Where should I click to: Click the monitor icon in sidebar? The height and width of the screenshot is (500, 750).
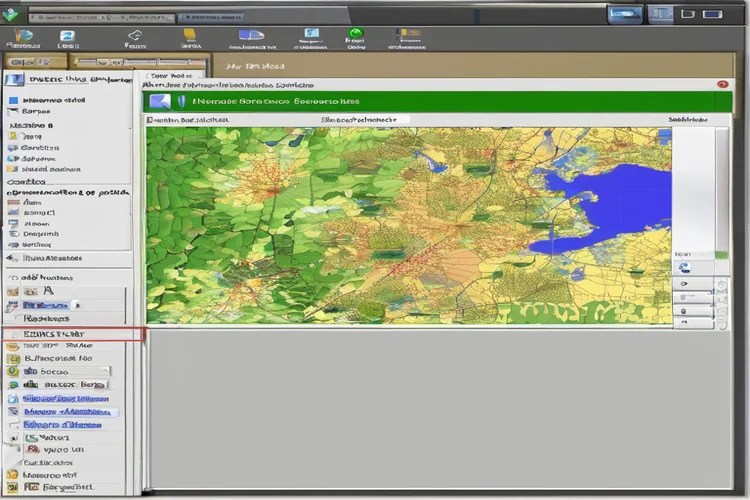pos(13,223)
